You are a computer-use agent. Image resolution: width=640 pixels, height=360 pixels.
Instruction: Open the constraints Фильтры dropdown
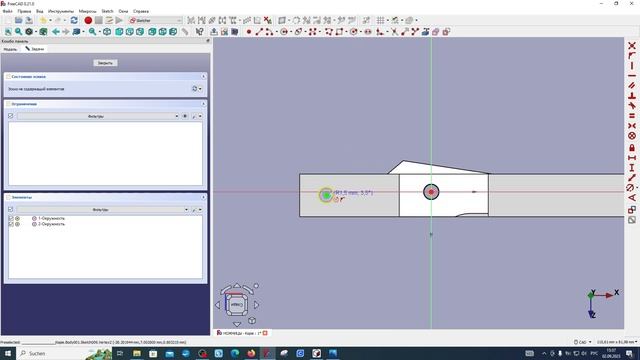pos(98,116)
